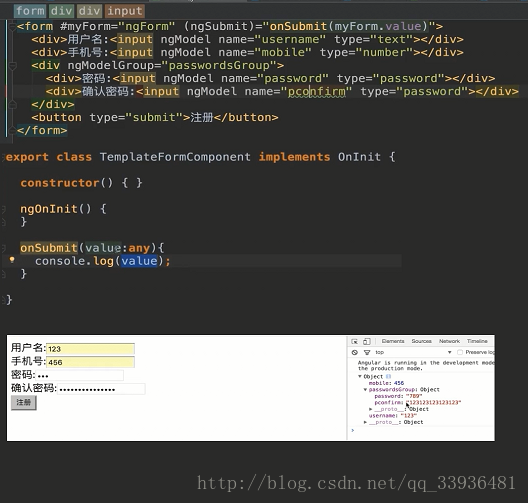This screenshot has height=503, width=528.
Task: Click the onSubmit method definition name
Action: [49, 248]
